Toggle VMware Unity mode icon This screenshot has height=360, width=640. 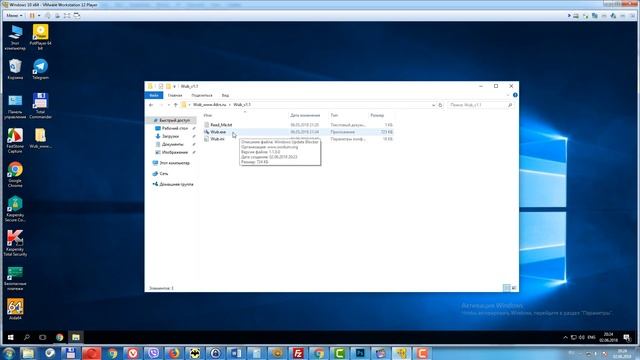click(x=77, y=16)
